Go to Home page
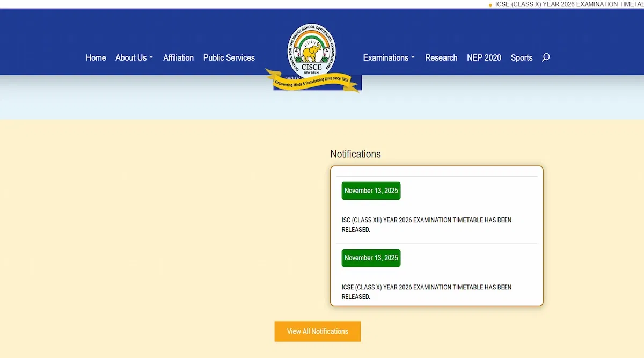The width and height of the screenshot is (644, 358). point(96,57)
